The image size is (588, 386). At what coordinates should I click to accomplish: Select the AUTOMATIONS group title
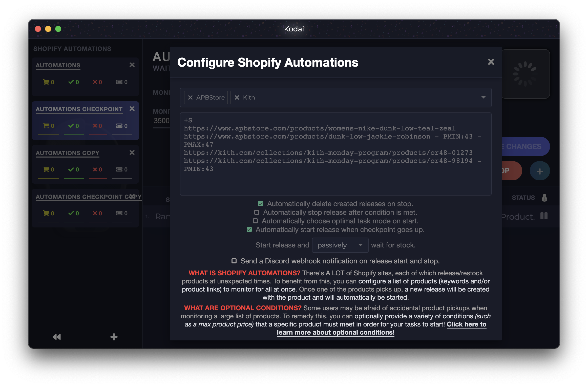point(58,65)
